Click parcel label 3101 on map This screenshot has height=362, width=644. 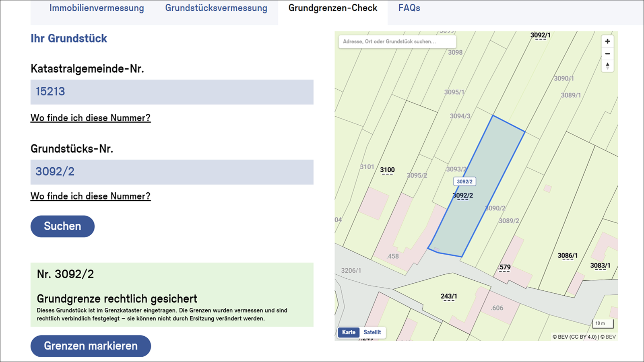(367, 167)
